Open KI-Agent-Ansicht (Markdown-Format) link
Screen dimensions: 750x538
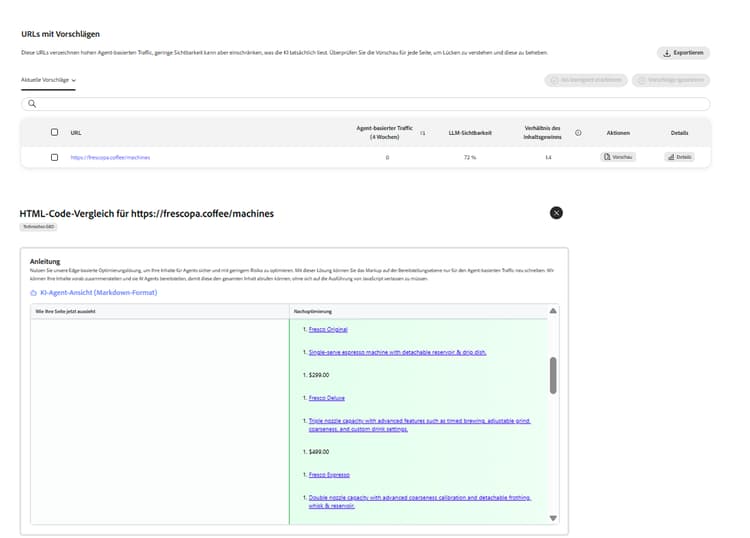coord(99,293)
